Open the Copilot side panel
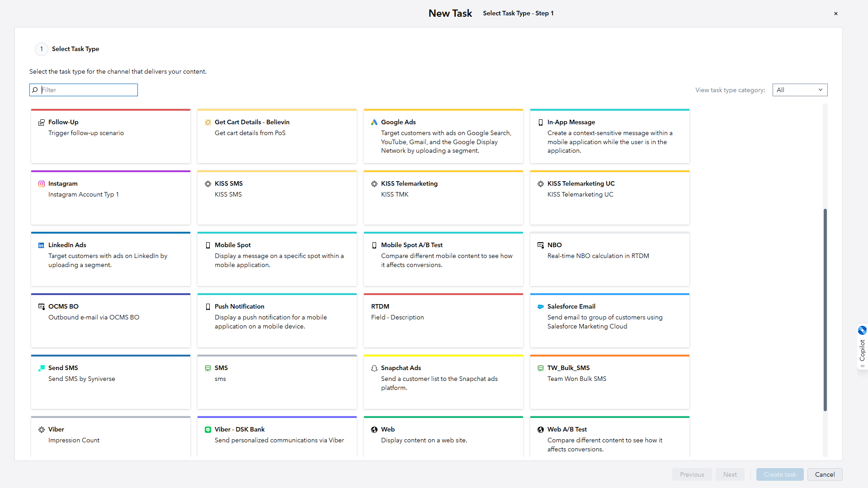This screenshot has height=488, width=868. tap(862, 346)
